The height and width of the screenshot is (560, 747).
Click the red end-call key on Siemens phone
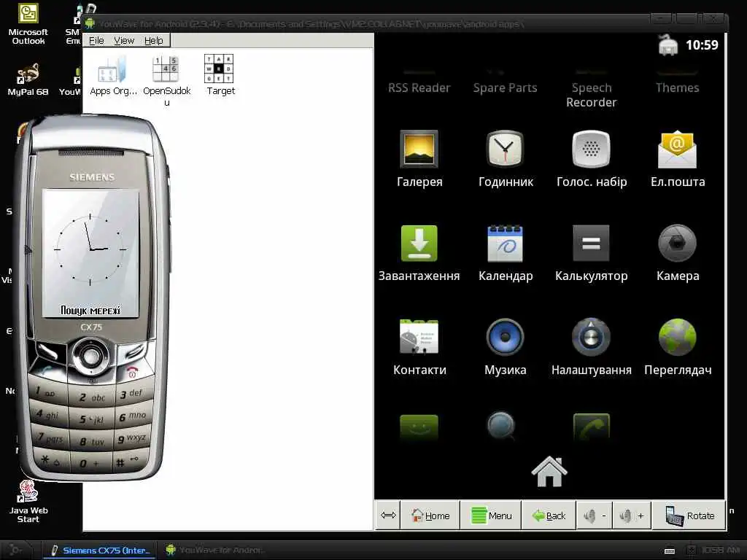coord(132,372)
